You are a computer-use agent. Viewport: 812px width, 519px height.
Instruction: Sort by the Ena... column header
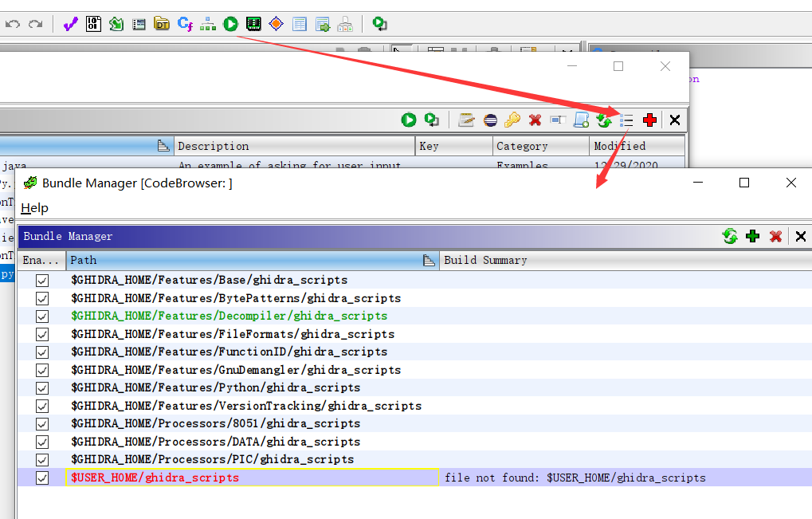tap(41, 260)
